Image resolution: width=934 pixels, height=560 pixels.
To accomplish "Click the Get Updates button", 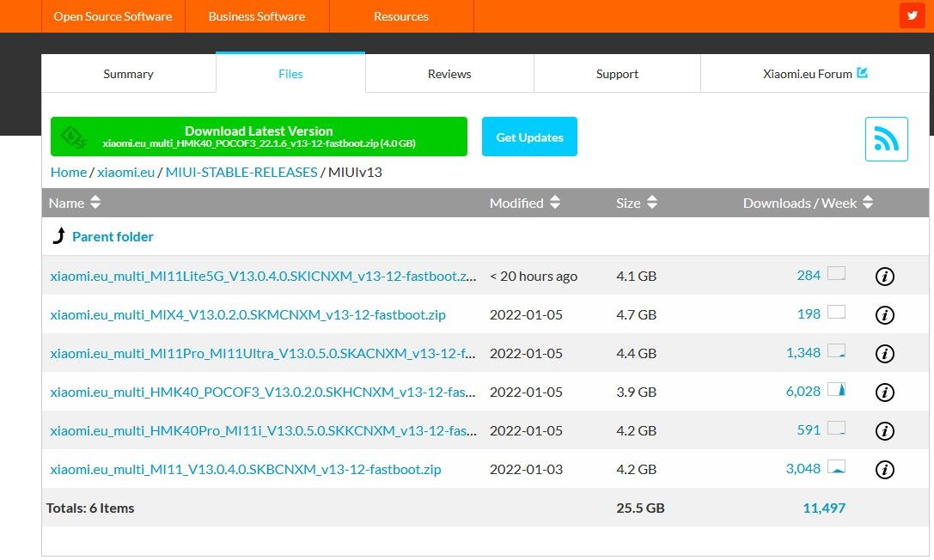I will (x=529, y=137).
